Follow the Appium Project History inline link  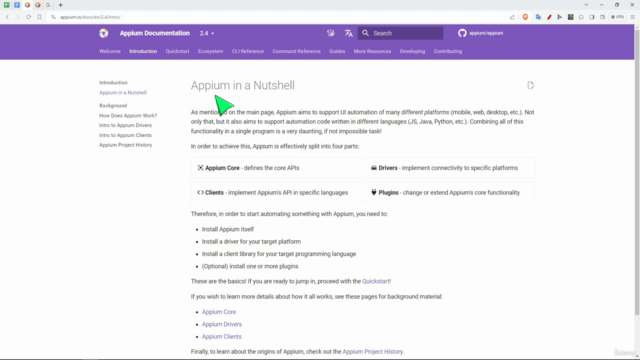(372, 351)
